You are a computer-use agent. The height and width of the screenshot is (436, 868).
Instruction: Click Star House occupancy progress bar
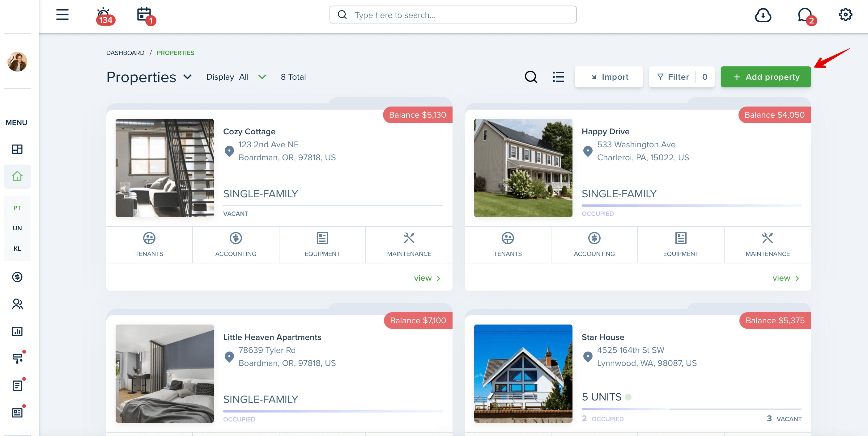click(x=691, y=409)
